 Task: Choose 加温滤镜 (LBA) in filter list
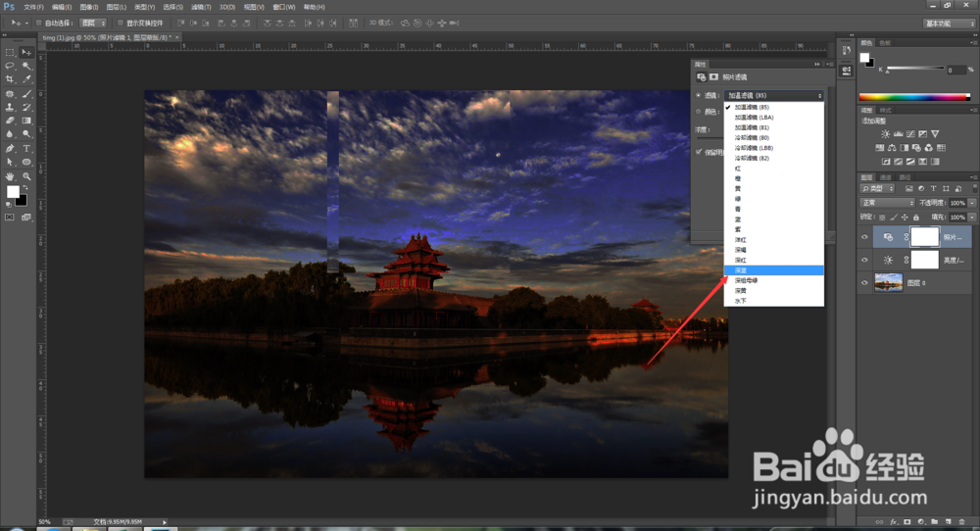[x=774, y=118]
